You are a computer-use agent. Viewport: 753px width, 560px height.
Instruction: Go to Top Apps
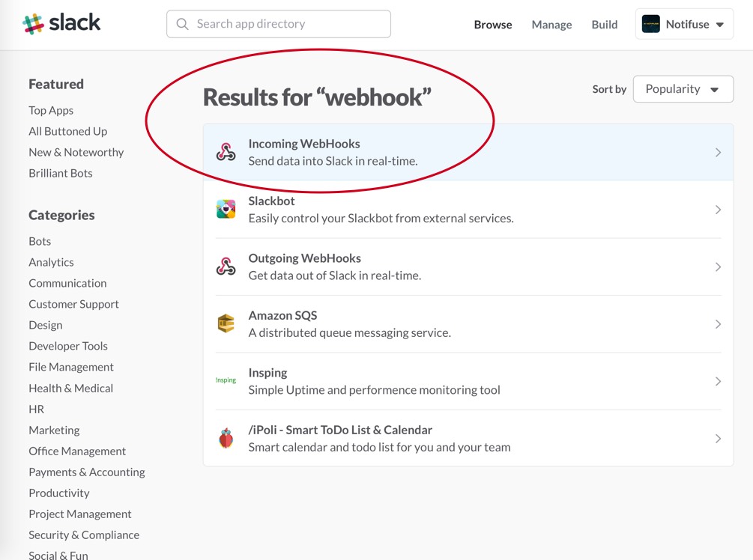coord(51,110)
